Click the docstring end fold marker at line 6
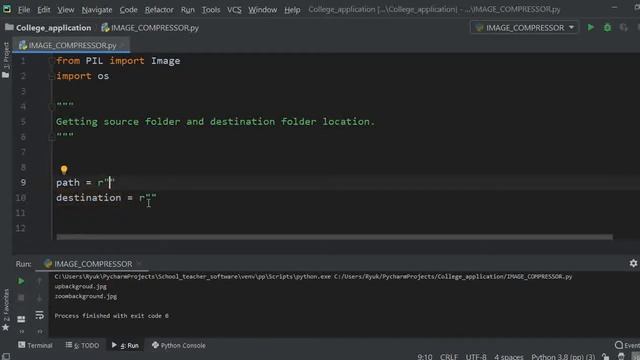The height and width of the screenshot is (360, 640). tap(51, 138)
